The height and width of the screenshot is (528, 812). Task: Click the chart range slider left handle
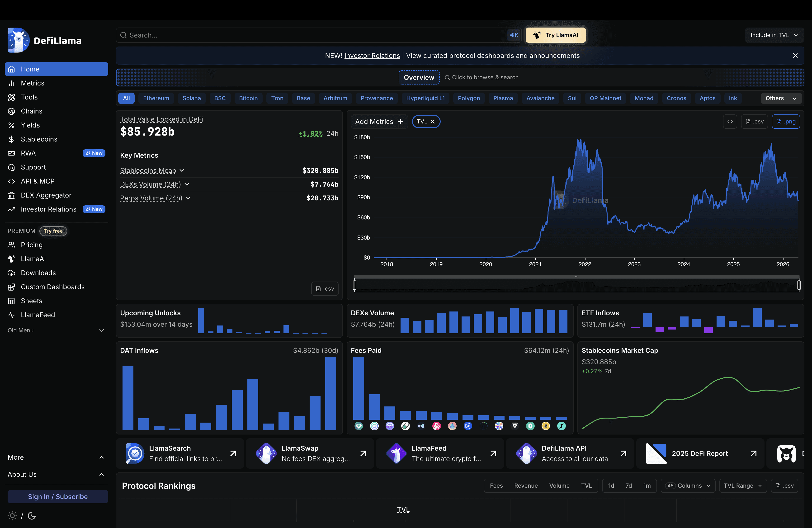coord(354,285)
